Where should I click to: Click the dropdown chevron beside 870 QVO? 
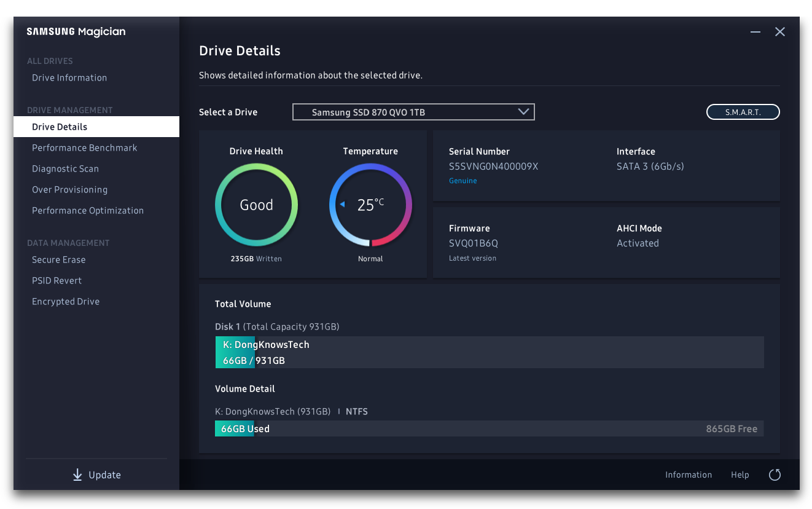tap(523, 112)
